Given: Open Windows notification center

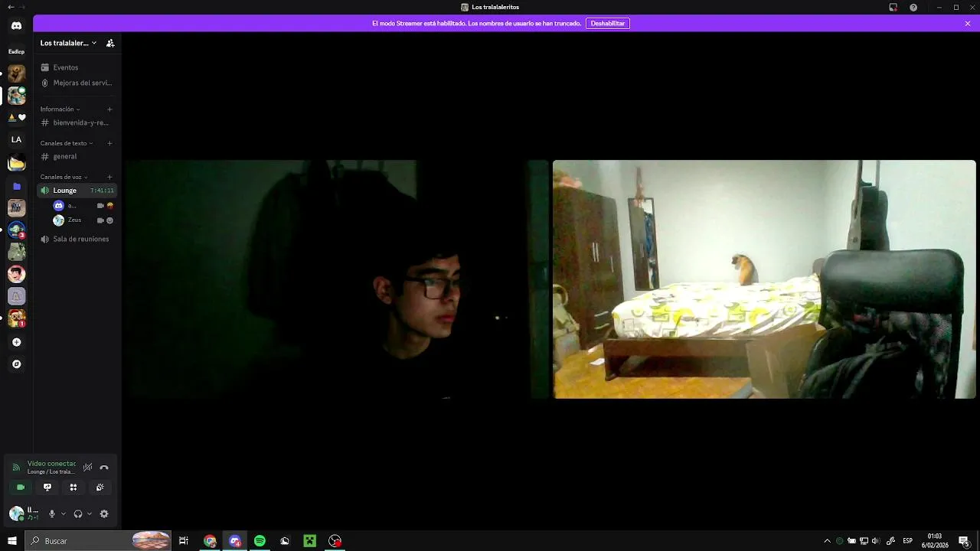Looking at the screenshot, I should click(x=964, y=541).
